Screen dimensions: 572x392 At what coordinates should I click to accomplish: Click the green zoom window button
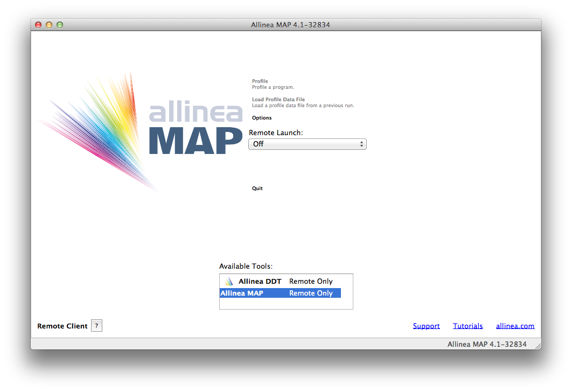coord(60,25)
